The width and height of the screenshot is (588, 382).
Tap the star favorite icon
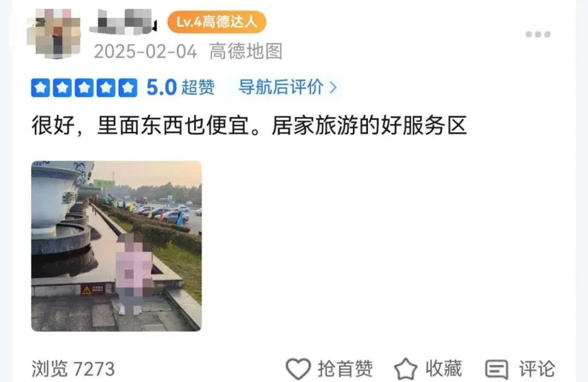point(406,369)
